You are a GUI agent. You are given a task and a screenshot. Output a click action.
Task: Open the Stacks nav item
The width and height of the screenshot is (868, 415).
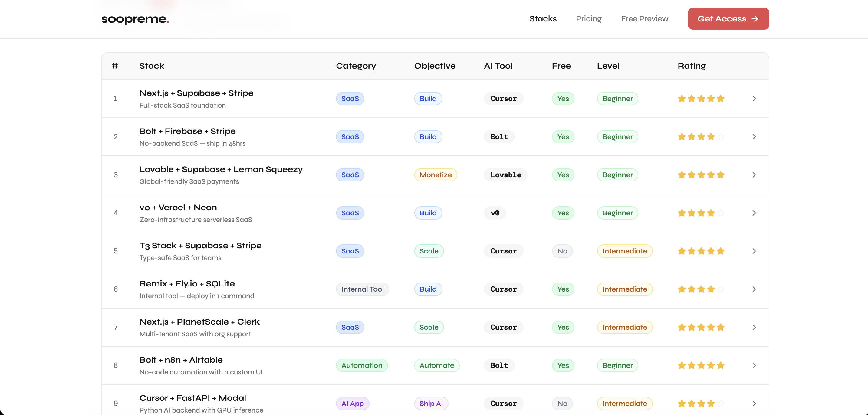coord(543,19)
